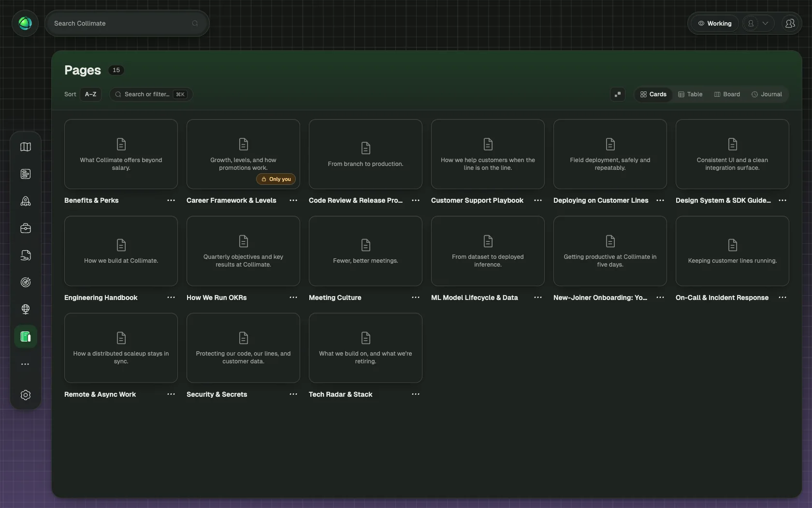Open the briefcase icon in the sidebar
The image size is (812, 508).
coord(26,228)
